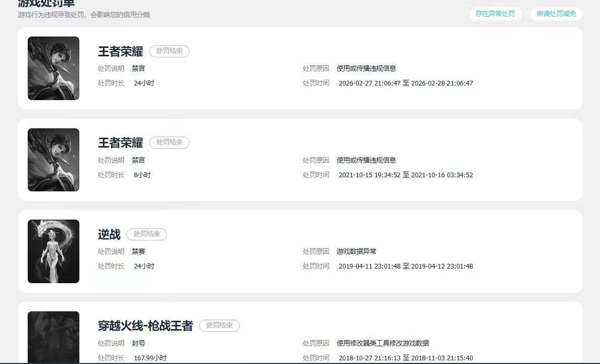Click 使用或传播违规信息 reason on the 2021 card
Screen dimensions: 600x364
366,160
